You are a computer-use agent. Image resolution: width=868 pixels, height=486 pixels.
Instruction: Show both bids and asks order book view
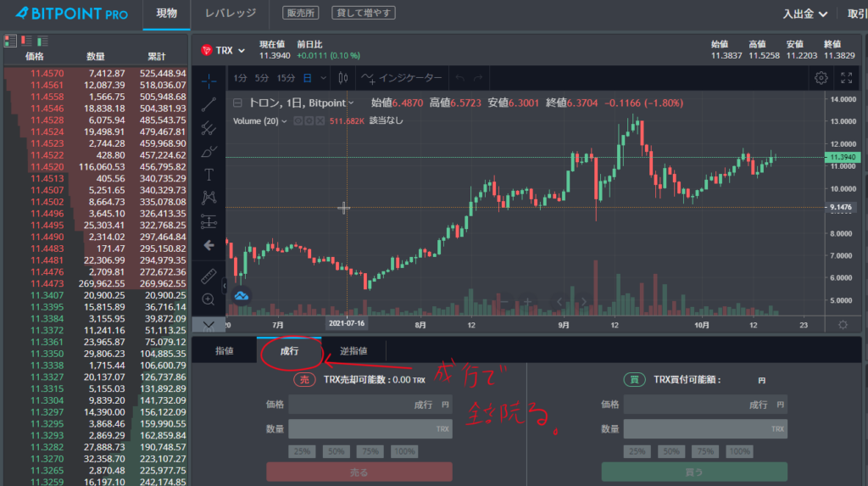(x=10, y=41)
